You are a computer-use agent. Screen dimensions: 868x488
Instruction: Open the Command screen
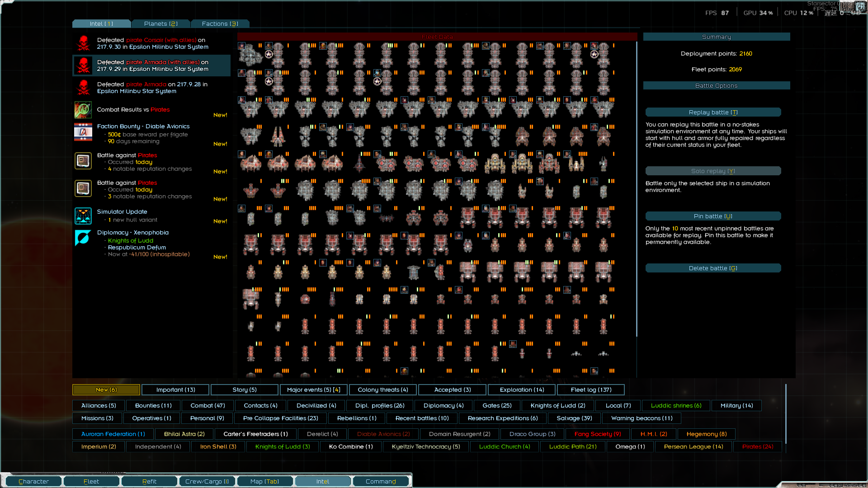pyautogui.click(x=381, y=481)
